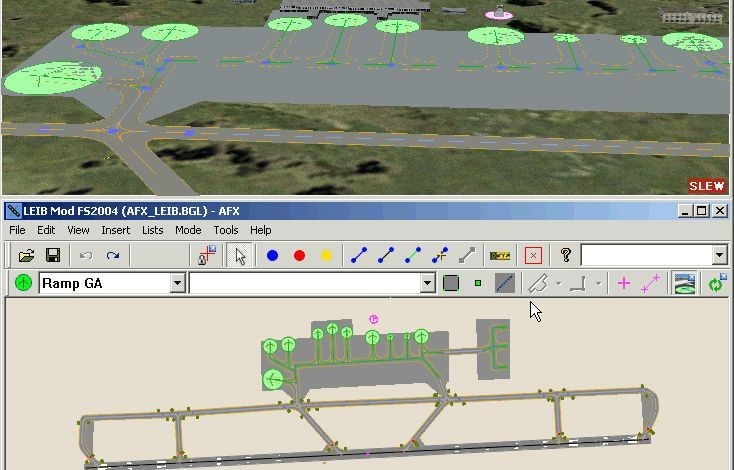The height and width of the screenshot is (470, 734).
Task: Expand the Ramp GA parking type dropdown
Action: 177,284
